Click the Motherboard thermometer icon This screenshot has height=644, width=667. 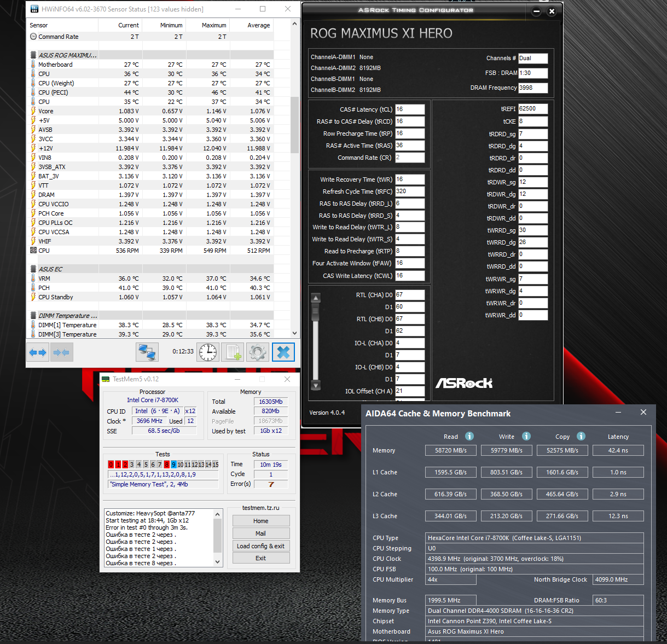(33, 65)
